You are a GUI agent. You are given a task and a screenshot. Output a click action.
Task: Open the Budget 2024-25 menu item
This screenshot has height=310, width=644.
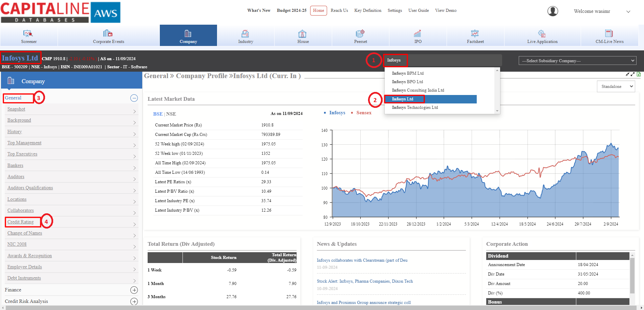[x=292, y=10]
